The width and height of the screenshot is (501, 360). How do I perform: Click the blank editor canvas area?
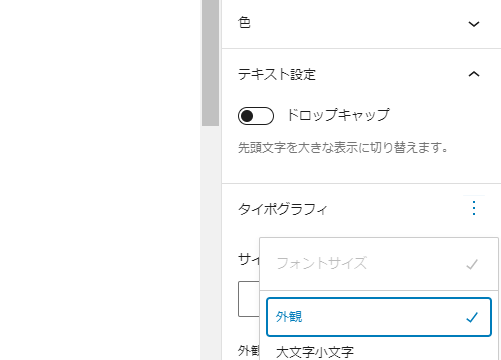click(x=100, y=180)
